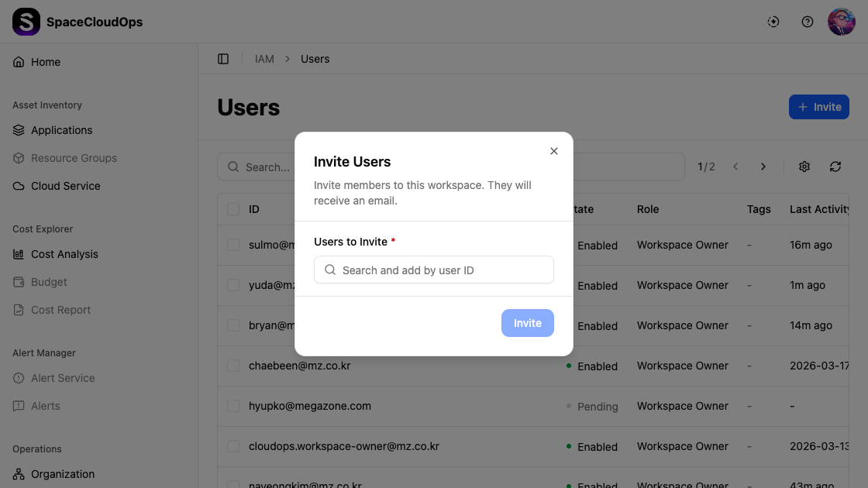This screenshot has height=488, width=868.
Task: Click the SpaceCloudOps logo icon
Action: point(26,22)
